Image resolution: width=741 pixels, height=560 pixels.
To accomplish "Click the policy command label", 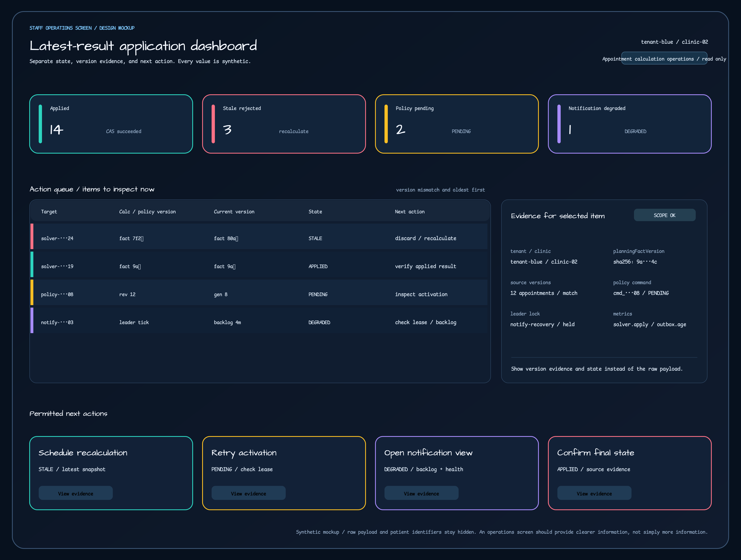I will pyautogui.click(x=633, y=282).
